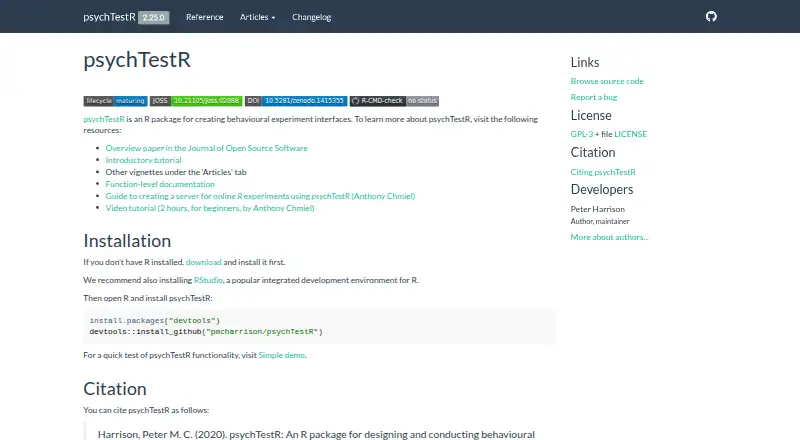The image size is (800, 440).
Task: Click the JOSS DOI badge
Action: click(196, 101)
